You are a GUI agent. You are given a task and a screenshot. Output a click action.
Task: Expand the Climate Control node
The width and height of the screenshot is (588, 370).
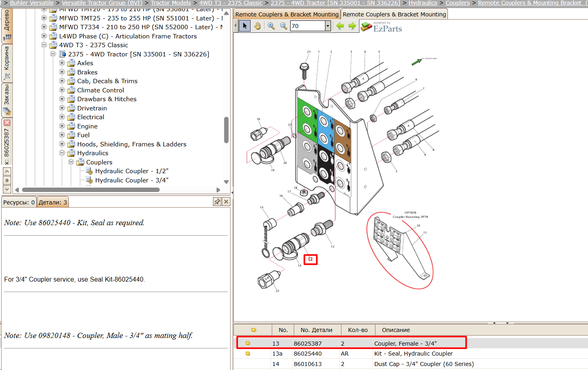click(x=62, y=90)
